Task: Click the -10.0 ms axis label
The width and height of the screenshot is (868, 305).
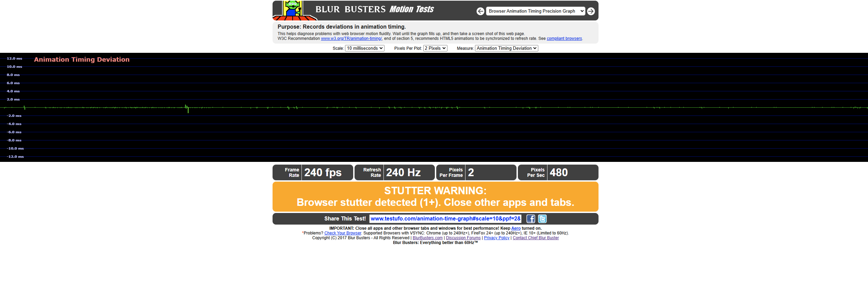Action: pos(15,149)
